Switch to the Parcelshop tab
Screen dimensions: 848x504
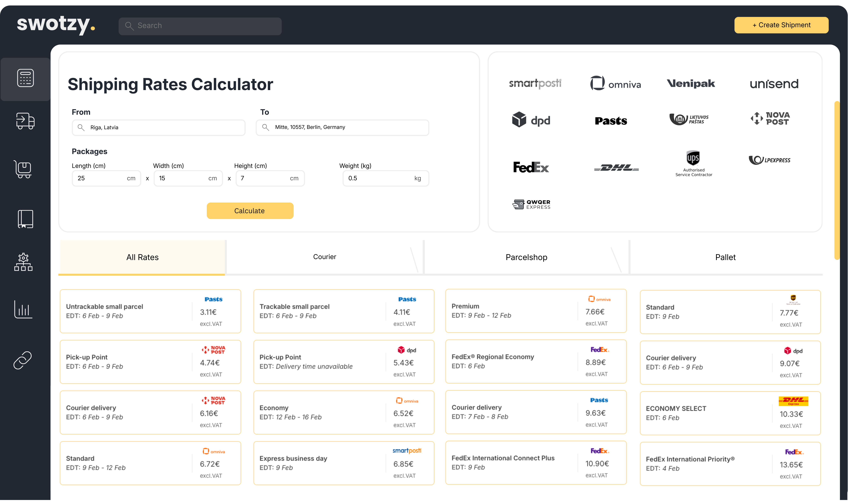click(x=526, y=257)
